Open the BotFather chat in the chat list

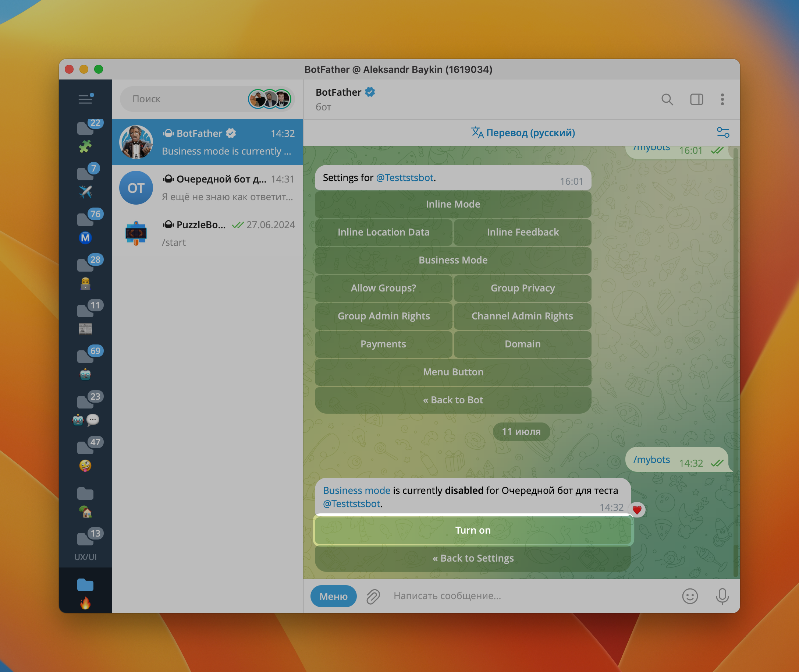(x=207, y=142)
